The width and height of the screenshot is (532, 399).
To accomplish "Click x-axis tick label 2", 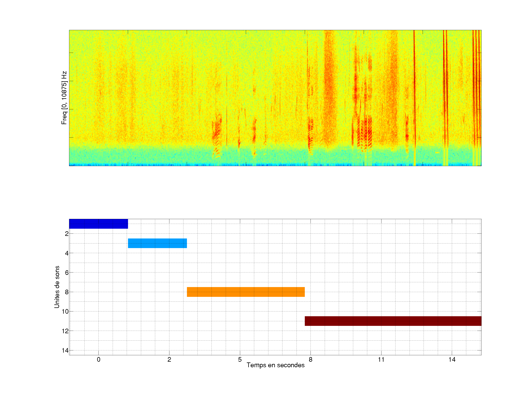I will [169, 359].
